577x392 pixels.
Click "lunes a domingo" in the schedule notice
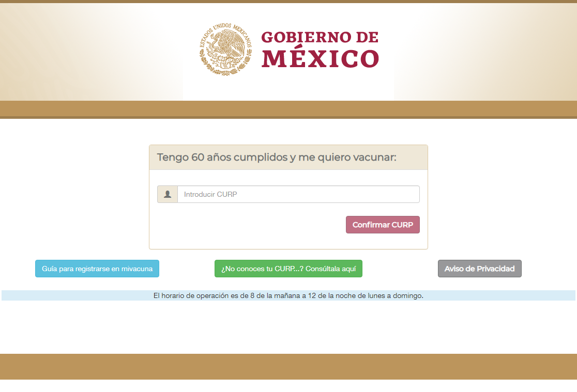pyautogui.click(x=398, y=295)
